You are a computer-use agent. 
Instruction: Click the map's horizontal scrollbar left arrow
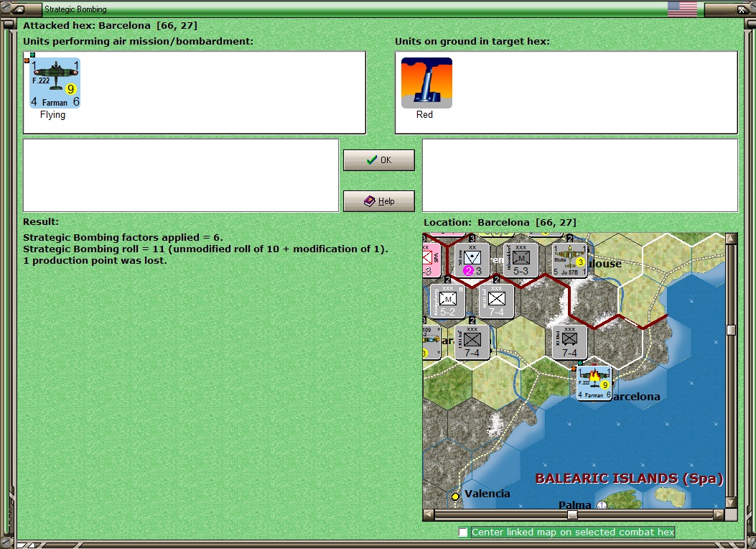(x=428, y=515)
